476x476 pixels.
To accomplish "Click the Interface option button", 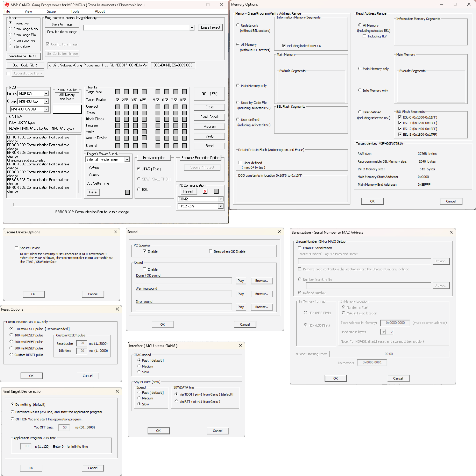I will (x=154, y=158).
